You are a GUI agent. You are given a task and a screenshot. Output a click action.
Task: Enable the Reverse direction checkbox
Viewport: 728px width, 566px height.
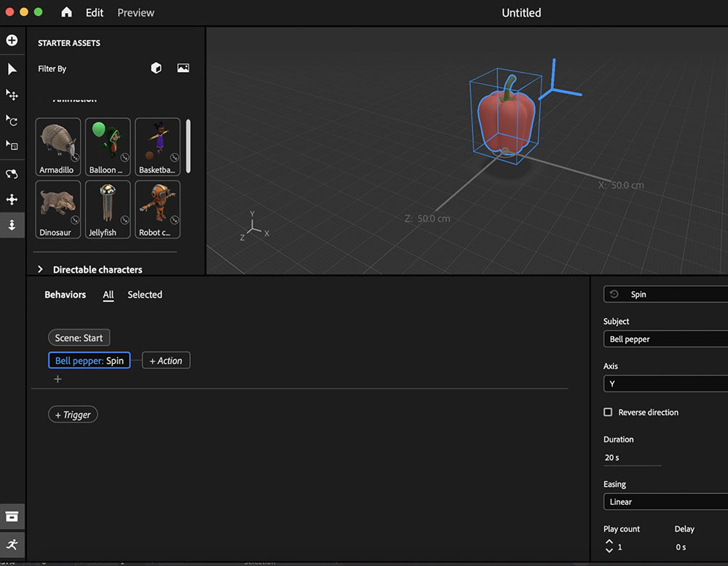pyautogui.click(x=608, y=412)
